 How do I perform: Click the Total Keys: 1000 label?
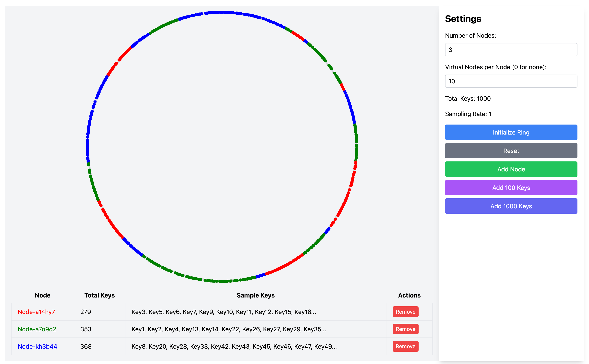tap(468, 98)
